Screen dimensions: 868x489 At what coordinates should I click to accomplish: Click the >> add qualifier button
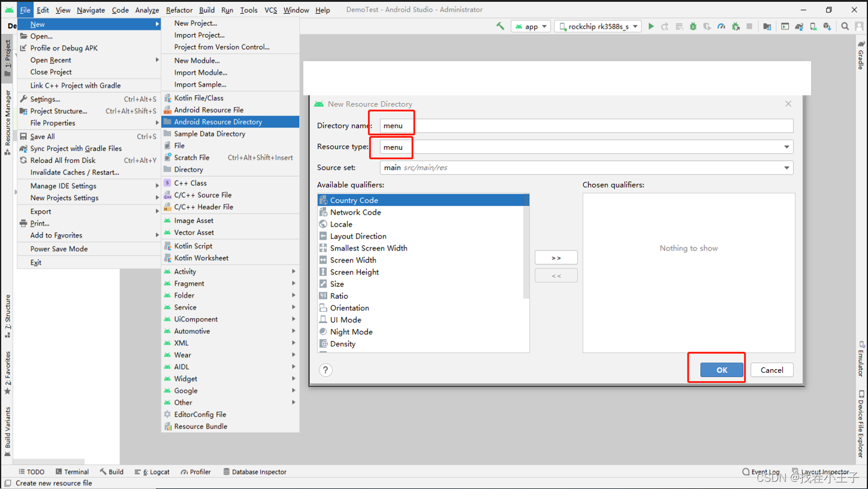point(556,258)
